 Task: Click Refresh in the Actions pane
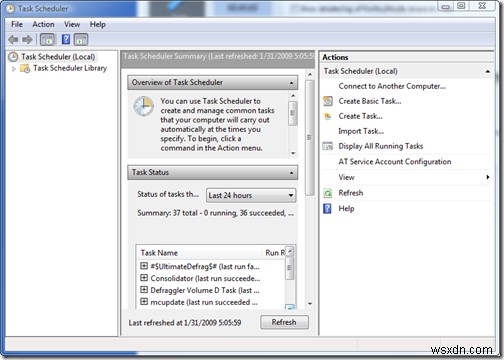click(x=351, y=193)
